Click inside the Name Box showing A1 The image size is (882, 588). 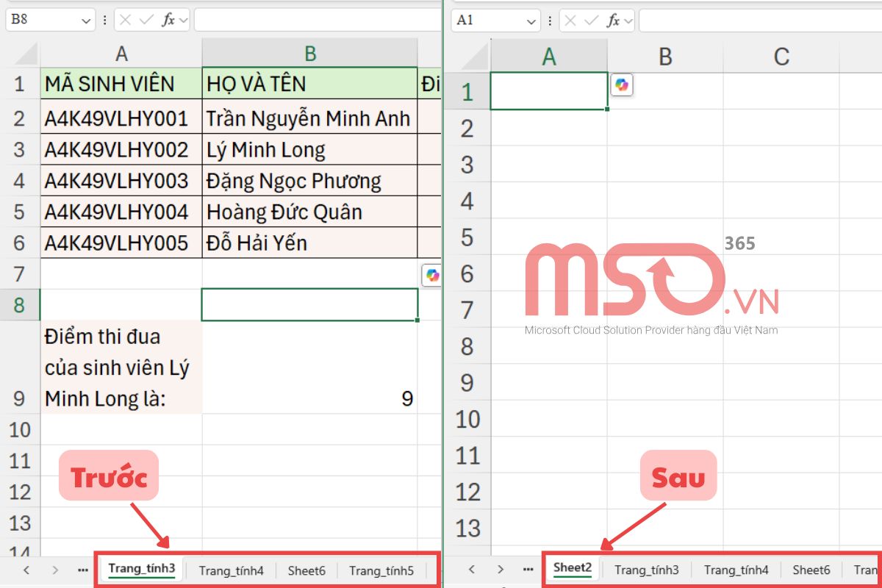pyautogui.click(x=488, y=20)
